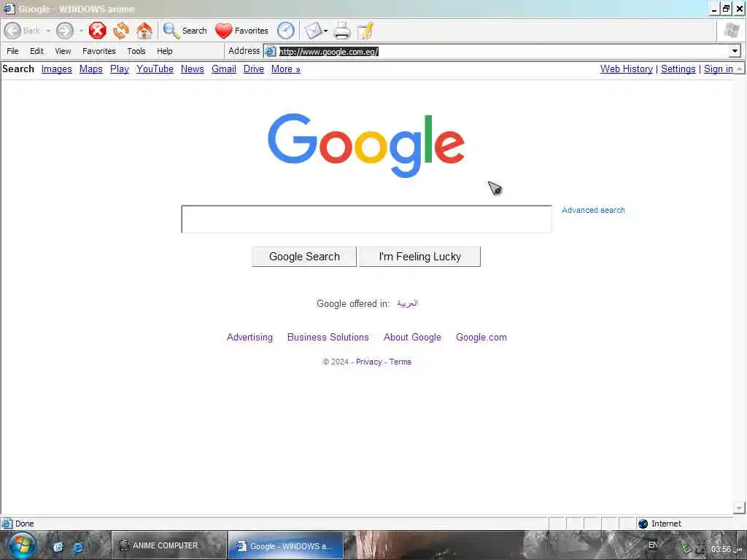Open the Forward button history dropdown arrow
Image resolution: width=747 pixels, height=560 pixels.
pos(81,31)
